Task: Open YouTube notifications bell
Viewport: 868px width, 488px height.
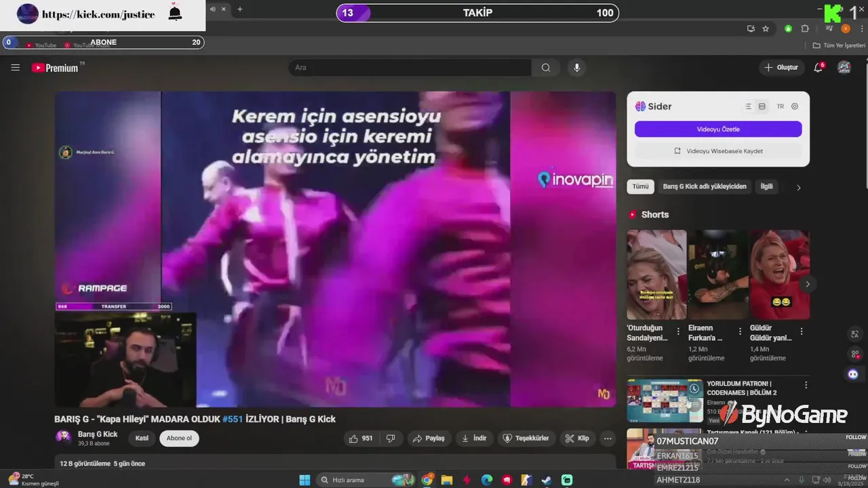Action: coord(818,68)
